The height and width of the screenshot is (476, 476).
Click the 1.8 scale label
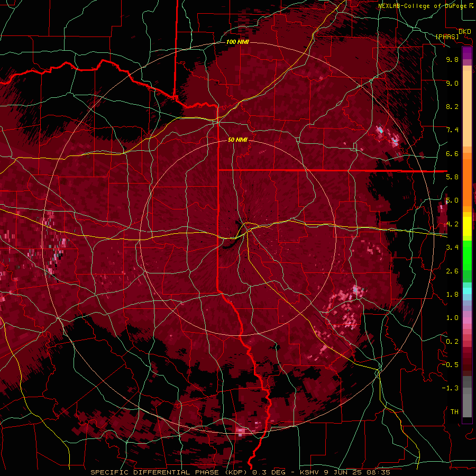coord(452,295)
